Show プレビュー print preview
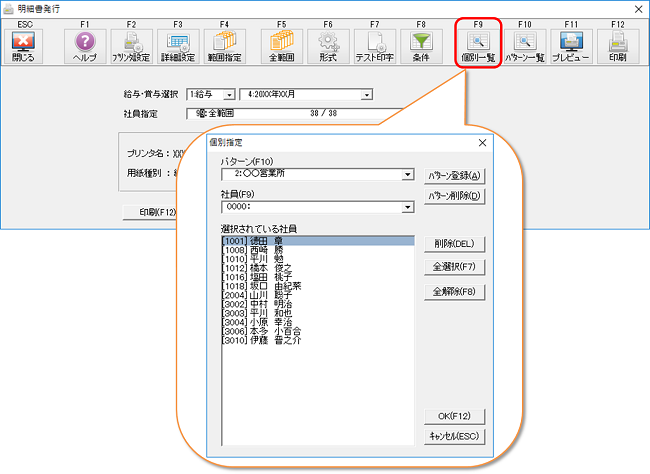The height and width of the screenshot is (474, 650). point(571,45)
